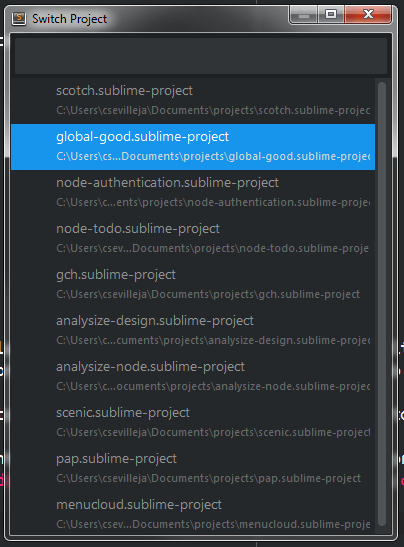
Task: Click the scotch project file path text
Action: point(213,110)
